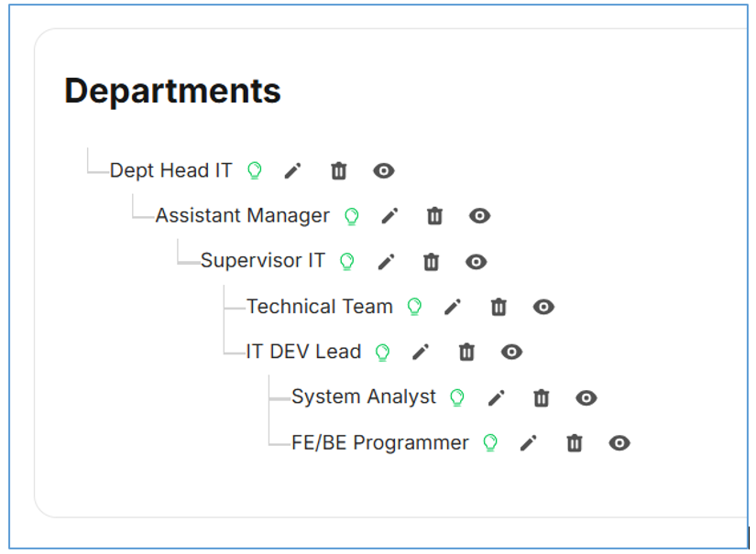View Dept Head IT via eye icon
The image size is (756, 554).
[x=384, y=170]
